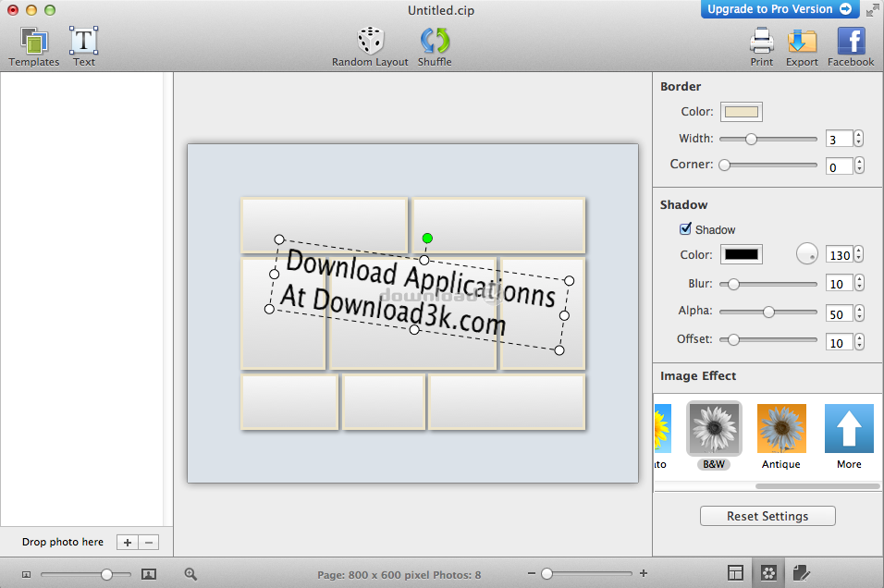884x588 pixels.
Task: Share collage to Facebook
Action: tap(851, 47)
